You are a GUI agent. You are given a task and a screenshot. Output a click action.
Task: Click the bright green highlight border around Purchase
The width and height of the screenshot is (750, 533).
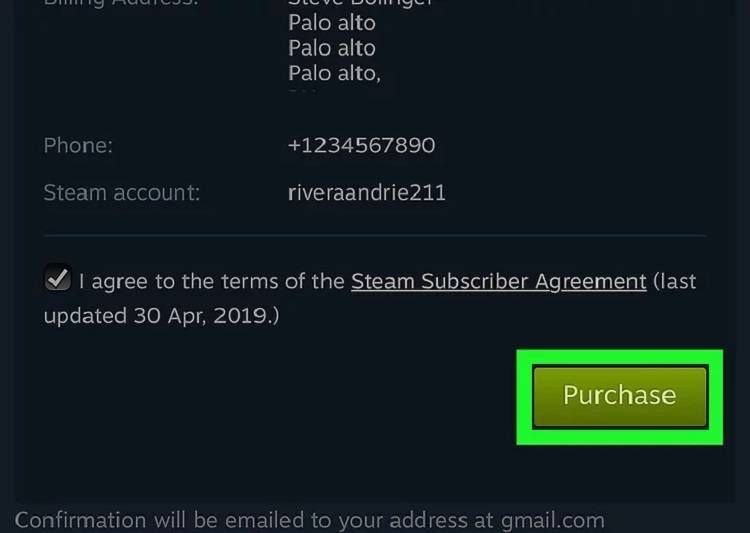(x=619, y=356)
